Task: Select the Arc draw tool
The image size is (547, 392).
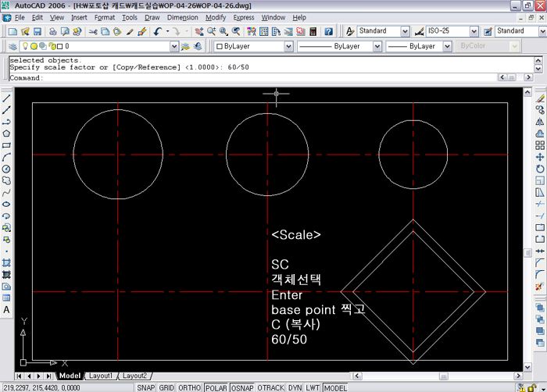Action: point(6,157)
